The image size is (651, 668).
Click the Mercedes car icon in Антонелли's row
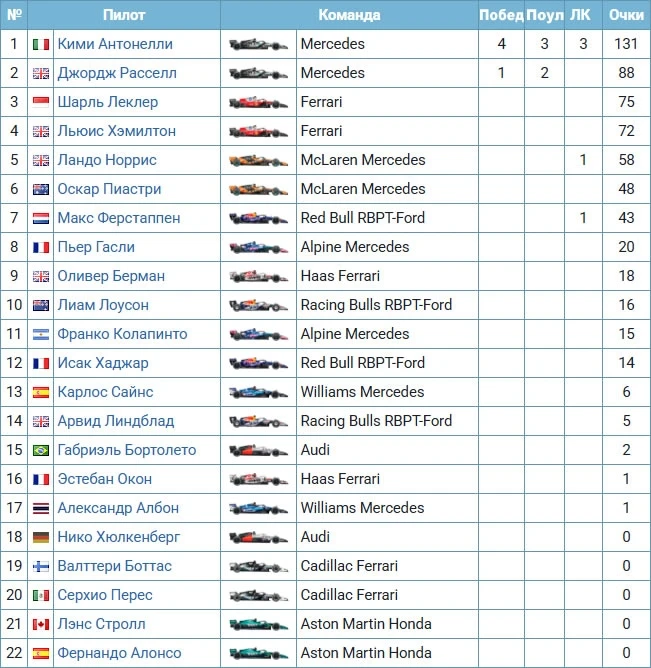259,44
